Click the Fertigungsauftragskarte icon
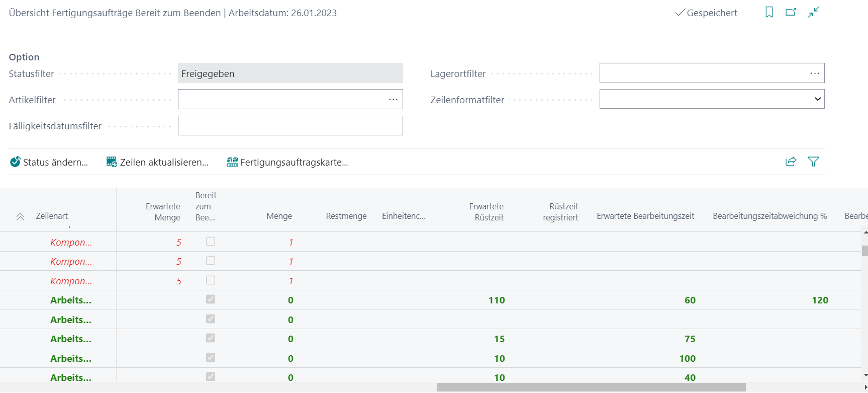This screenshot has width=868, height=393. point(232,162)
